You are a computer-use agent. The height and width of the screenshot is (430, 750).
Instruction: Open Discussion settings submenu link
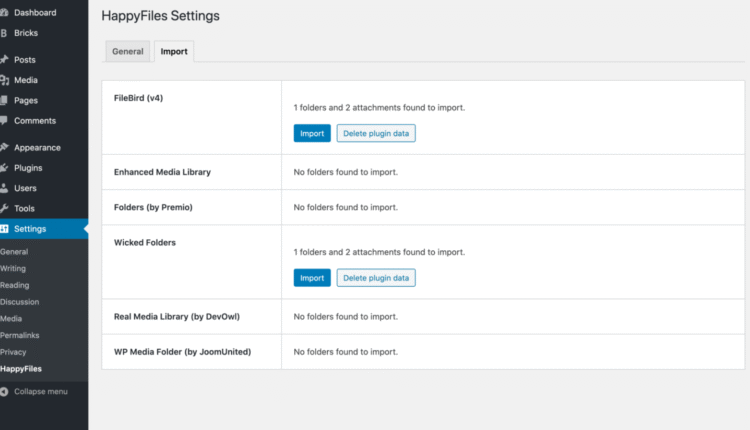click(x=20, y=302)
